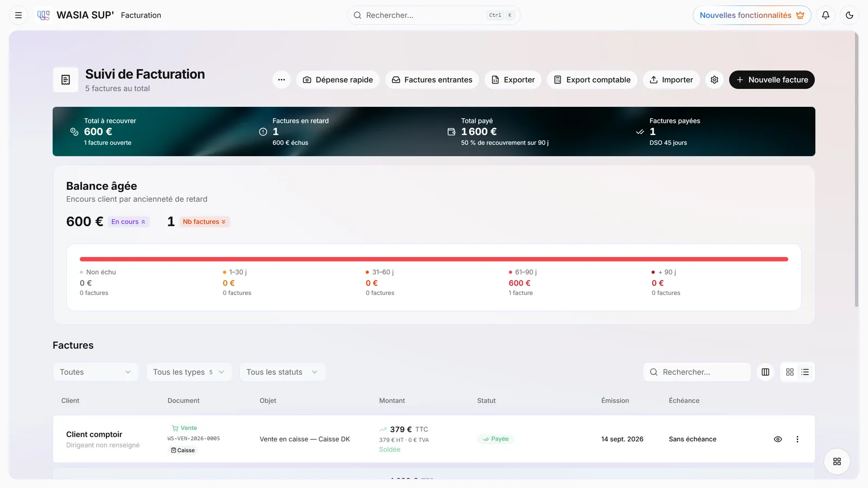Click the page vertical scrollbar
Viewport: 868px width, 488px height.
pos(857,169)
